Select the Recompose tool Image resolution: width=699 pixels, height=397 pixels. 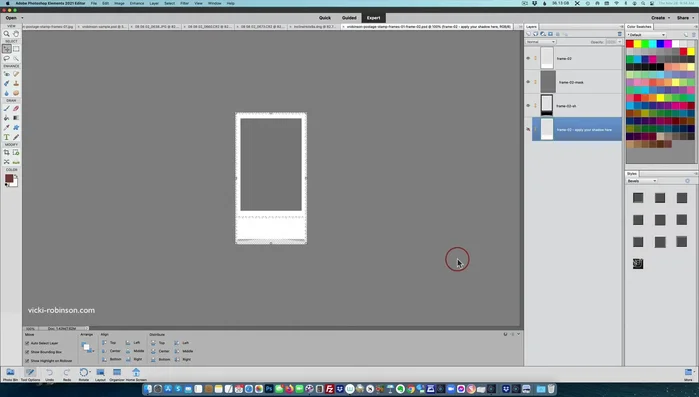point(16,152)
